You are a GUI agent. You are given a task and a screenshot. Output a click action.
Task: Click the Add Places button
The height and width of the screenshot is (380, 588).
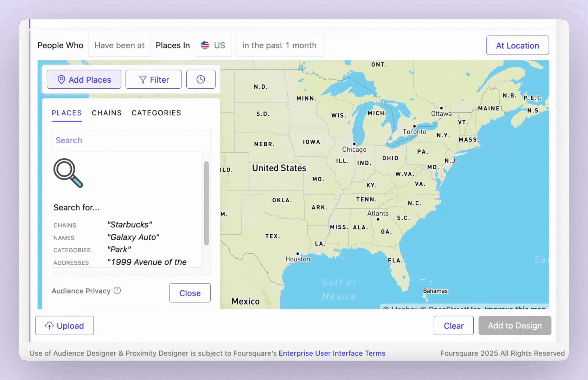[84, 79]
